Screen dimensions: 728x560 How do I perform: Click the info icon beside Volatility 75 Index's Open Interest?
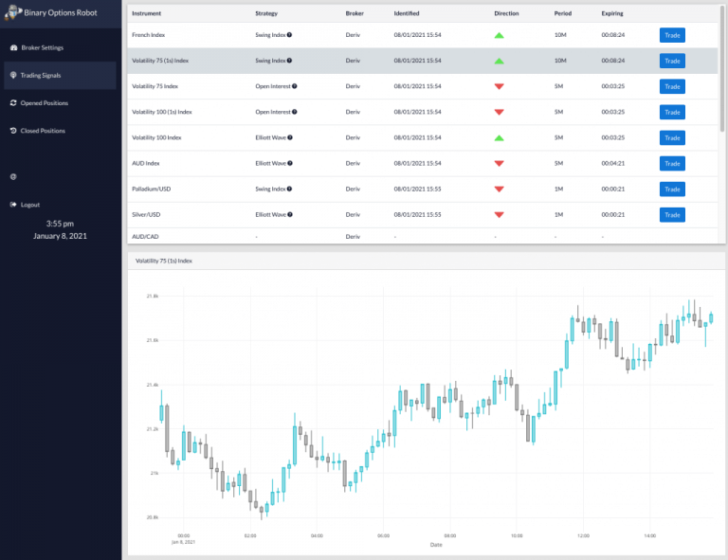point(295,86)
